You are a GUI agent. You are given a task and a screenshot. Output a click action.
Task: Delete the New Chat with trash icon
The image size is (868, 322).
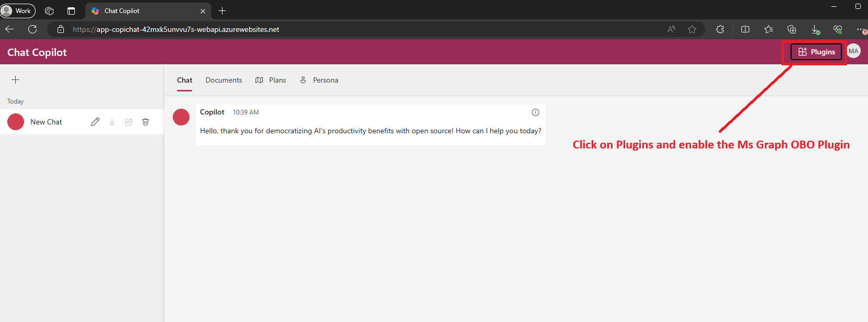coord(146,122)
